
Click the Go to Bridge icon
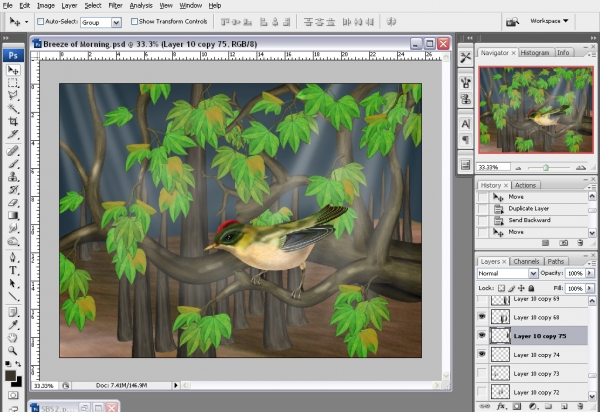coord(512,22)
